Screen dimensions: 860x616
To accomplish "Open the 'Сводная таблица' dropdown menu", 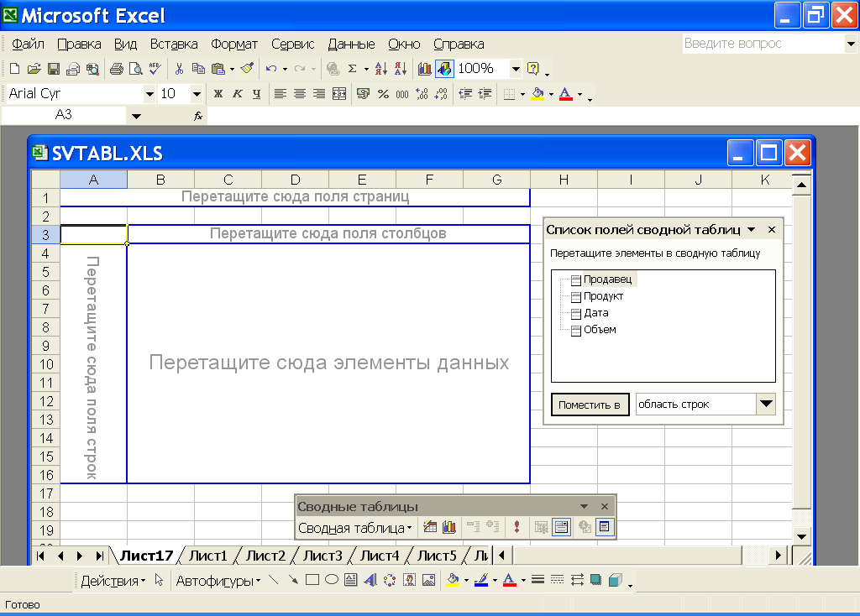I will pos(355,529).
